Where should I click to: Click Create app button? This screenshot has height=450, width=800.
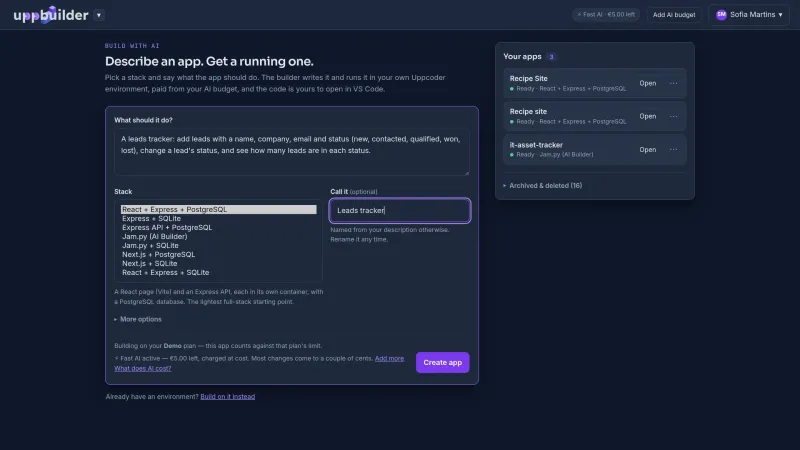(442, 362)
